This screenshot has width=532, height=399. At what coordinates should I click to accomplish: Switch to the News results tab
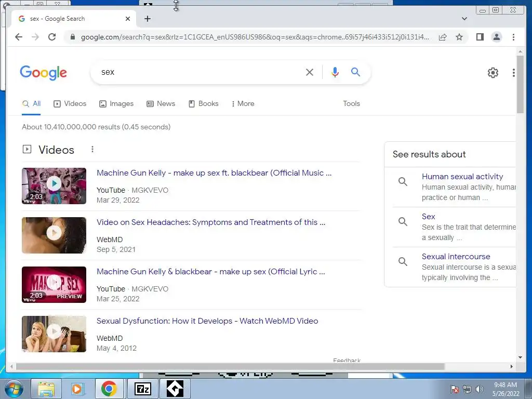coord(161,104)
